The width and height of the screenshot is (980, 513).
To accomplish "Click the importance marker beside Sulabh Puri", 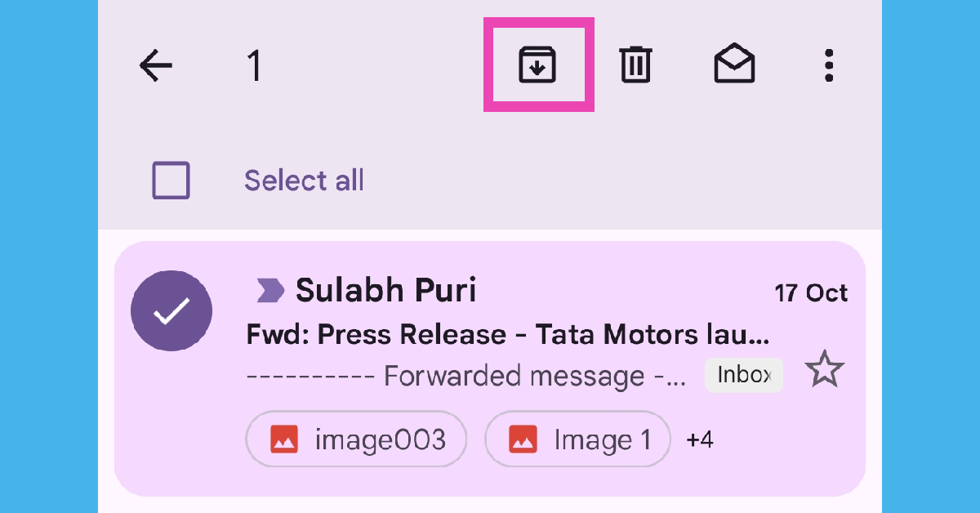I will 270,290.
